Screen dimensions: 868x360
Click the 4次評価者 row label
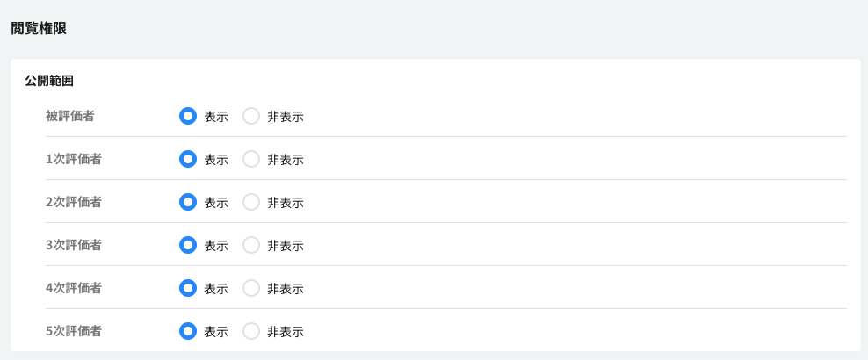point(74,288)
